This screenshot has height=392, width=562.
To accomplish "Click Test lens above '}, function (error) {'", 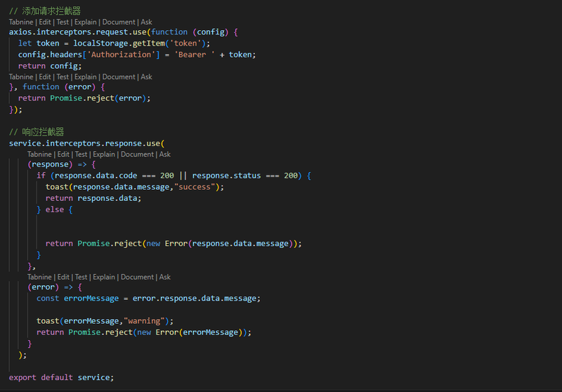I will coord(63,77).
